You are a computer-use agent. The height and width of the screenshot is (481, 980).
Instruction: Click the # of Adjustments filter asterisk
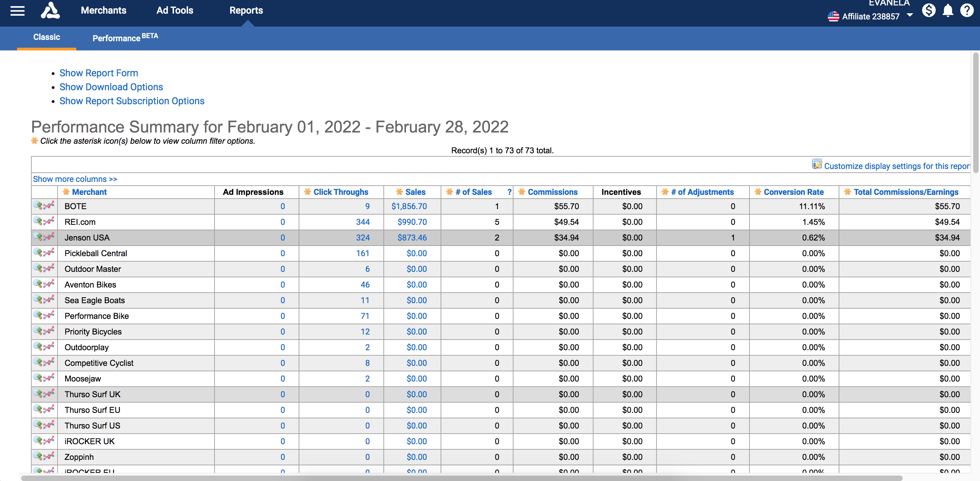point(665,192)
